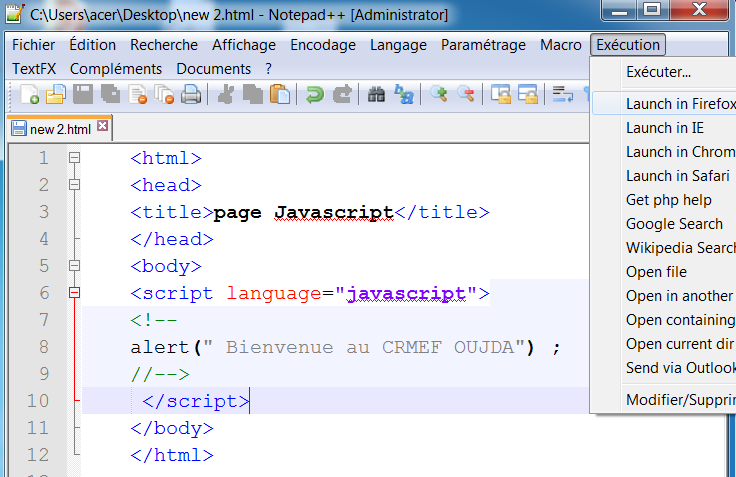Collapse the head fold marker on line 2

pyautogui.click(x=74, y=185)
